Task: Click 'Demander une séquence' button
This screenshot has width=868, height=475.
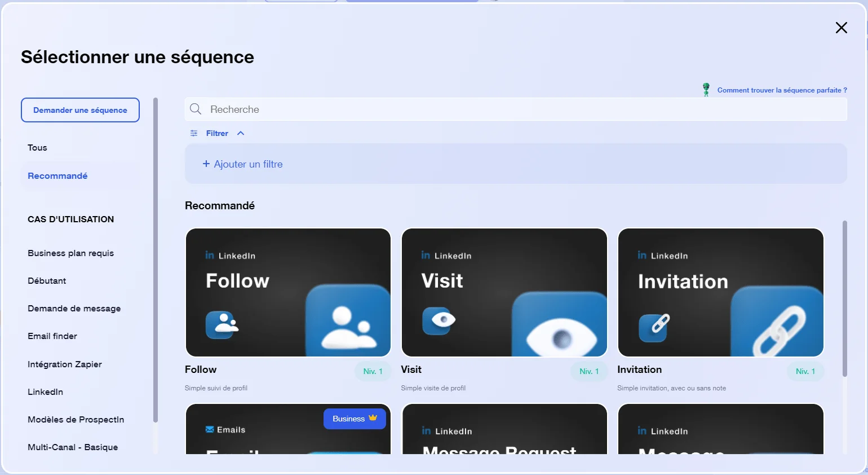Action: click(80, 110)
